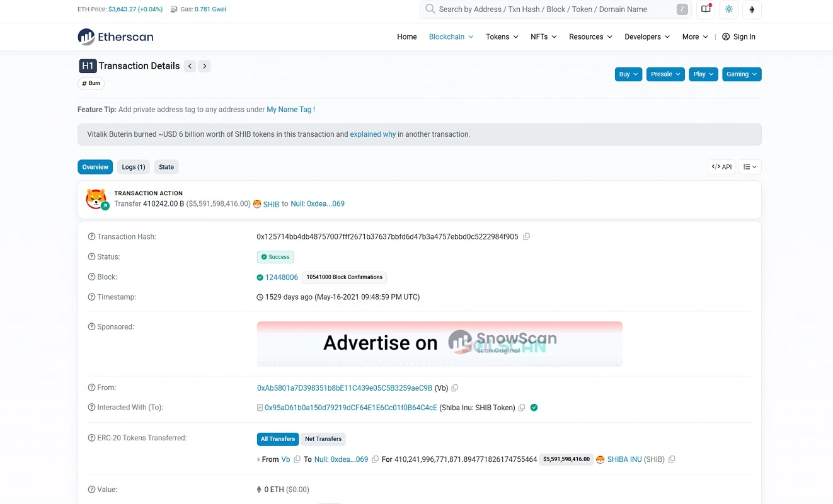Click Sign In
This screenshot has width=833, height=504.
[738, 37]
